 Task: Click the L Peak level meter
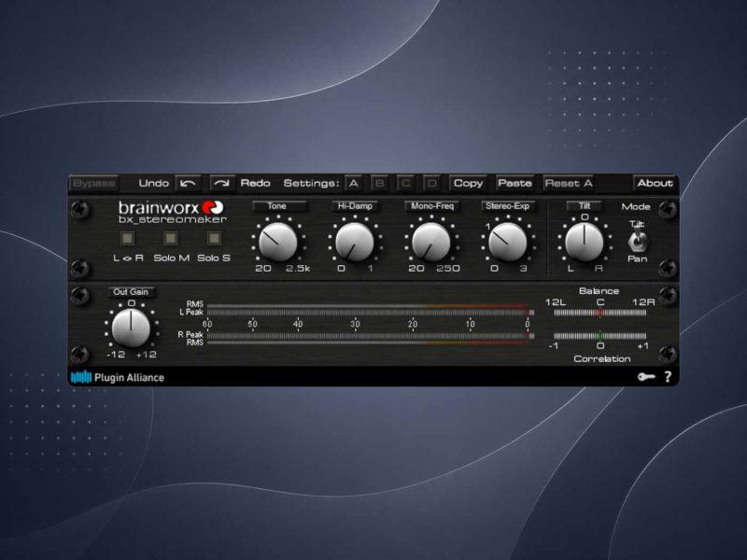pos(371,313)
